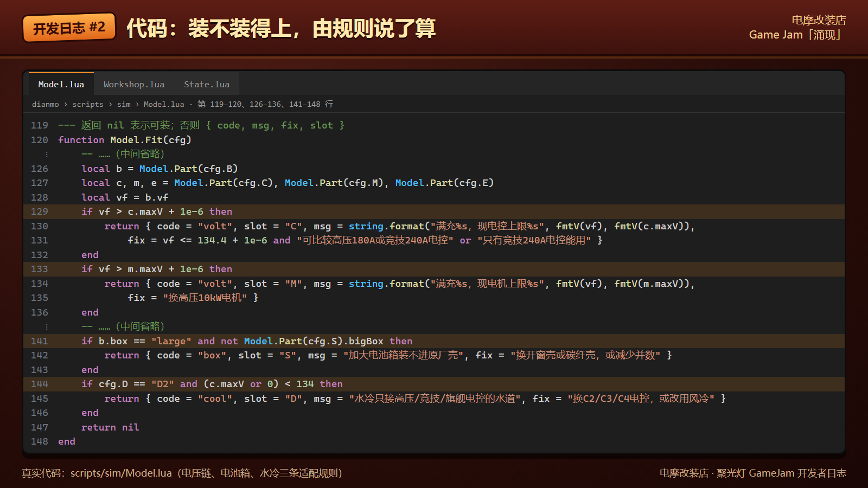Click line number 136
The height and width of the screenshot is (488, 868).
pyautogui.click(x=40, y=312)
